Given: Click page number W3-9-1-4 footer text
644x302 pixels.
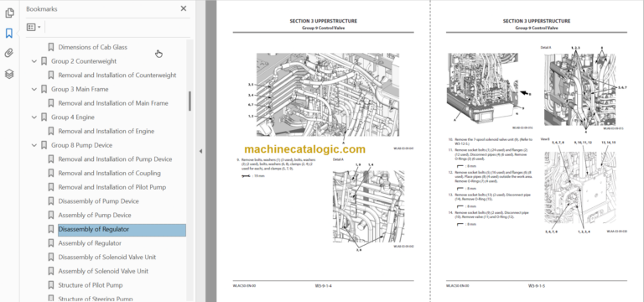Looking at the screenshot, I should (323, 285).
